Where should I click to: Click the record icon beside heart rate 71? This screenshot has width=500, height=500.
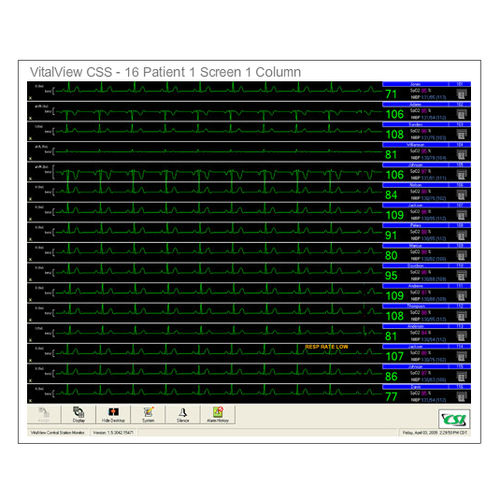461,95
